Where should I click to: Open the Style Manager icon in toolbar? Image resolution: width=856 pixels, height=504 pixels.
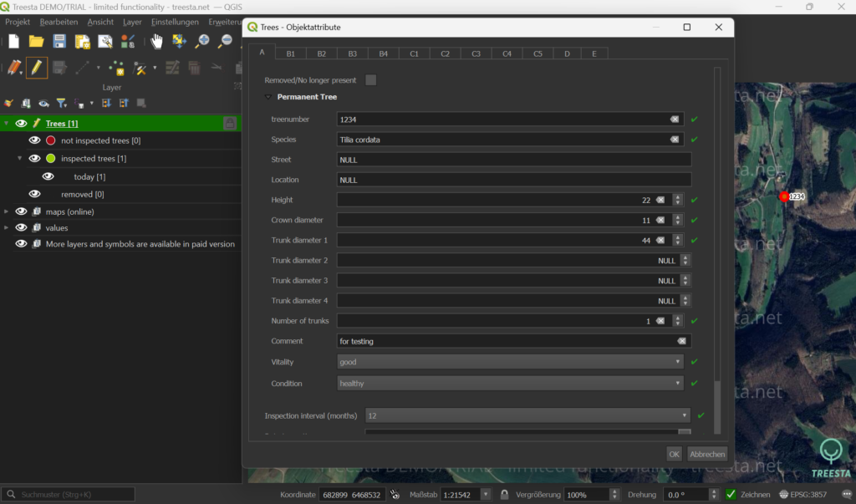[128, 41]
